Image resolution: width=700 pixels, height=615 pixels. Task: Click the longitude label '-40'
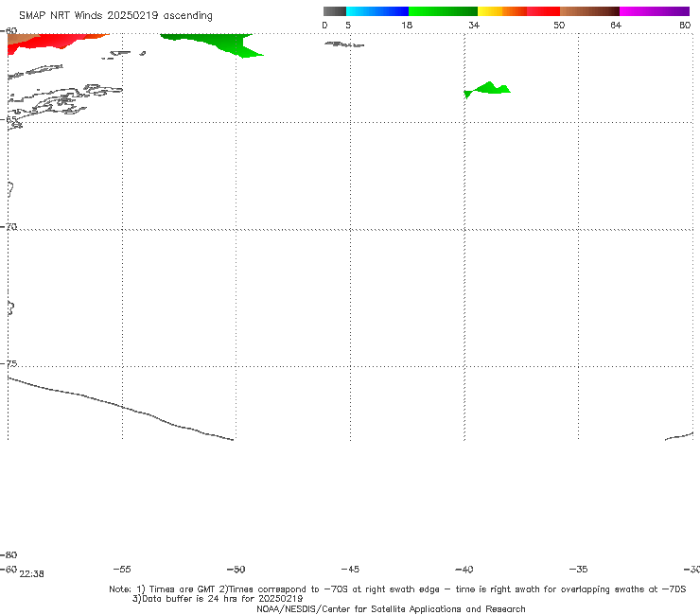[464, 569]
